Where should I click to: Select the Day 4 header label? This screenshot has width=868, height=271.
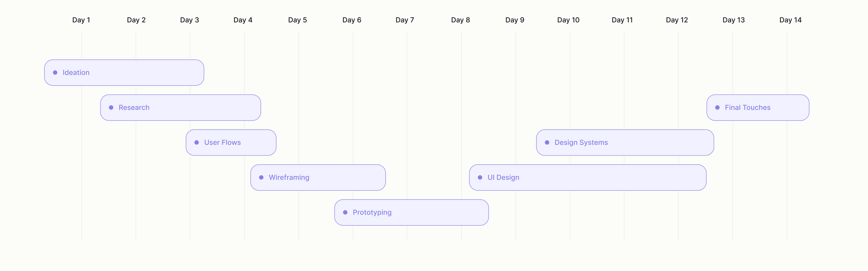(243, 20)
